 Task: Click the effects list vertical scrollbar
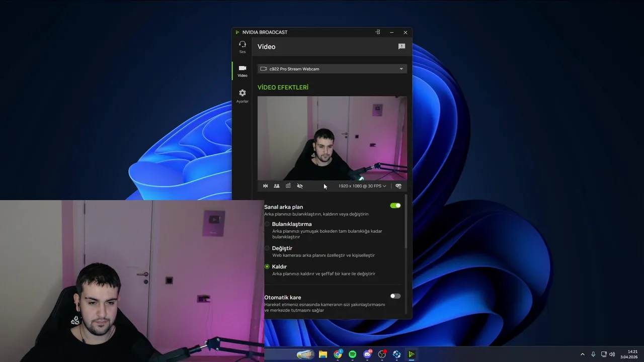(x=406, y=221)
